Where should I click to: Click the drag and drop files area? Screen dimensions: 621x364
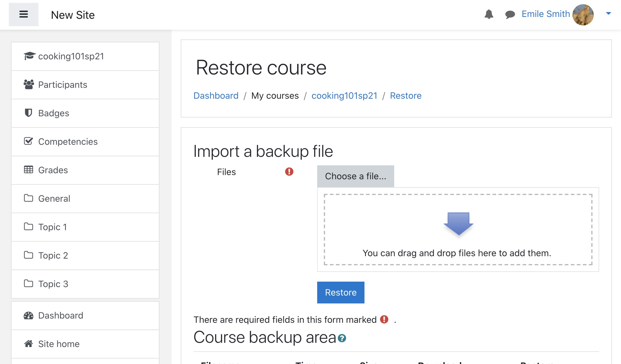coord(458,230)
